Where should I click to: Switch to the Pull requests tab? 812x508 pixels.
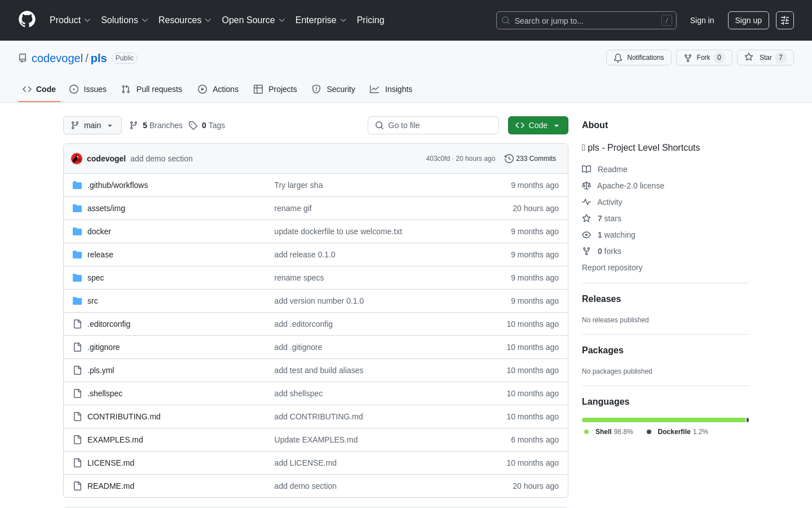coord(152,89)
